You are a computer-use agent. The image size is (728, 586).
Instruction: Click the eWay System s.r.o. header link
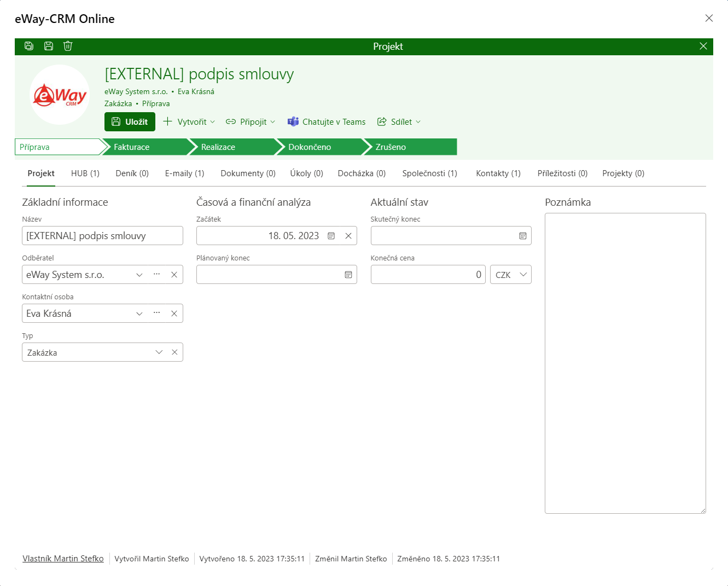click(x=136, y=91)
